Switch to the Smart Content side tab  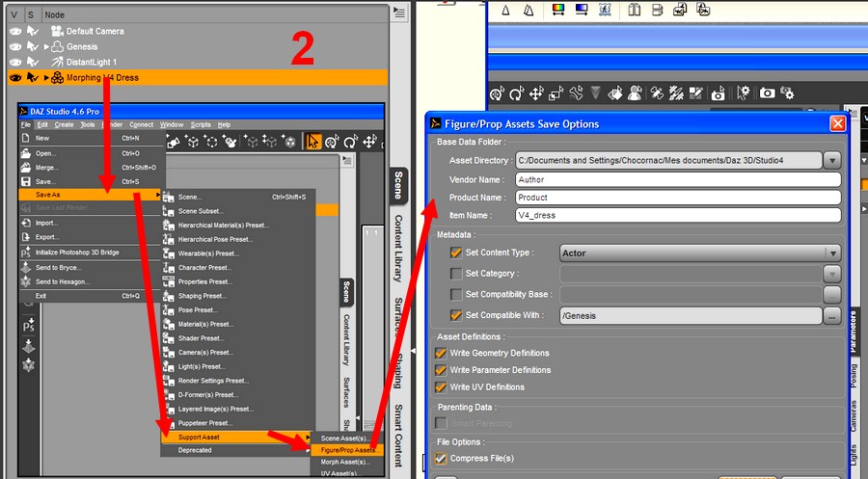(x=398, y=436)
